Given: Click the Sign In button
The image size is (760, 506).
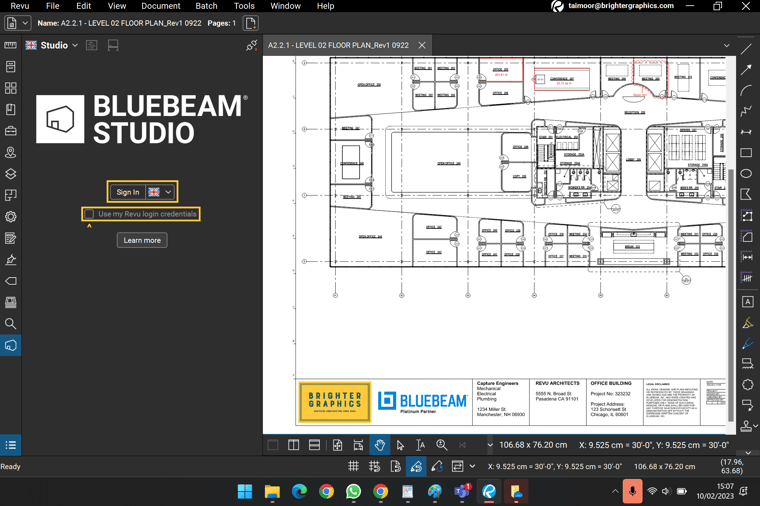Looking at the screenshot, I should pos(127,192).
